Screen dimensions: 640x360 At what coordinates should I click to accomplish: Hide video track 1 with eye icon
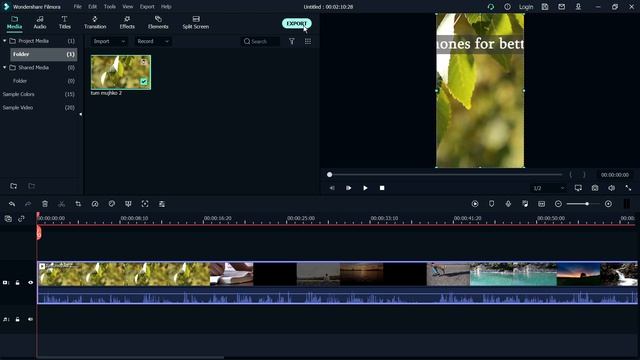coord(30,282)
